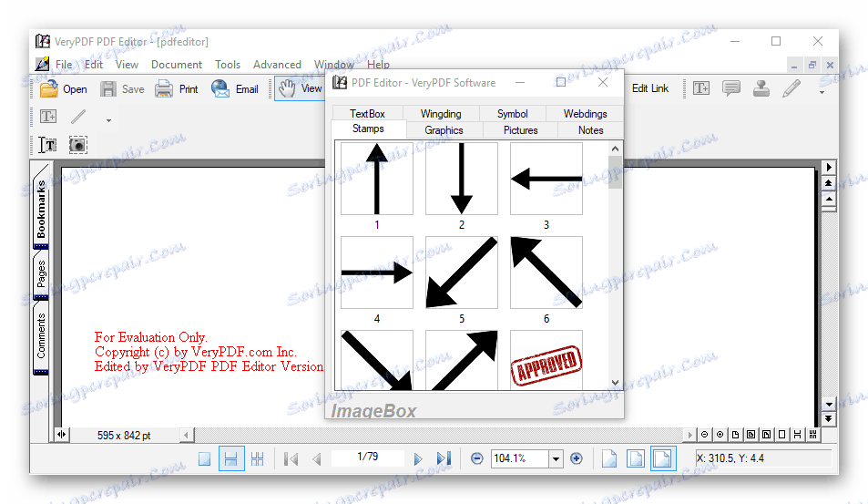Choose the line drawing tool
The width and height of the screenshot is (868, 504).
tap(78, 117)
